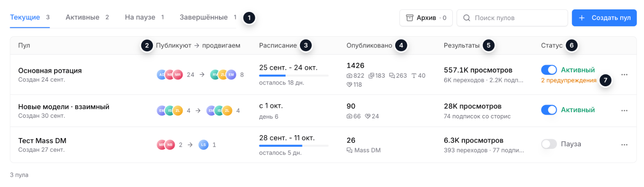Screen dimensions: 644x187
Task: Click the camera icon next to 822
Action: [x=350, y=76]
